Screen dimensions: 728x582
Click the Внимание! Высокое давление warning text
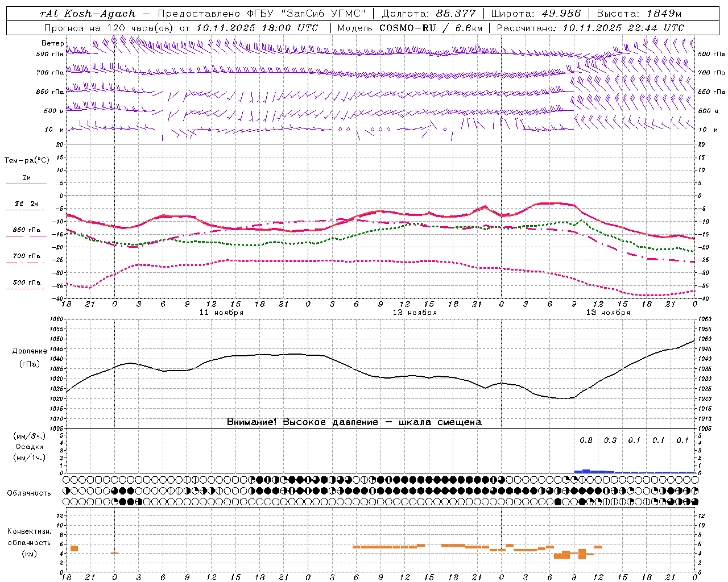tap(354, 422)
